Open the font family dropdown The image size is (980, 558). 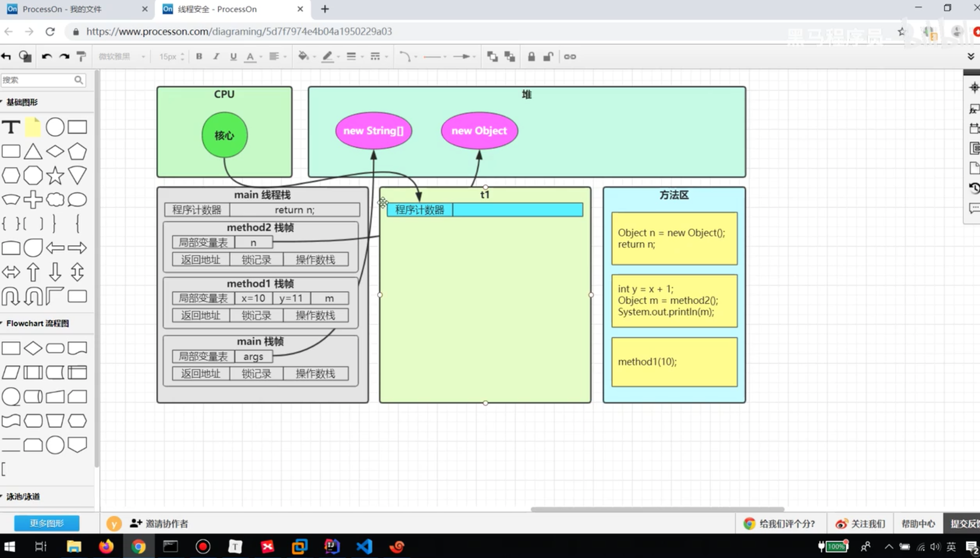(121, 56)
